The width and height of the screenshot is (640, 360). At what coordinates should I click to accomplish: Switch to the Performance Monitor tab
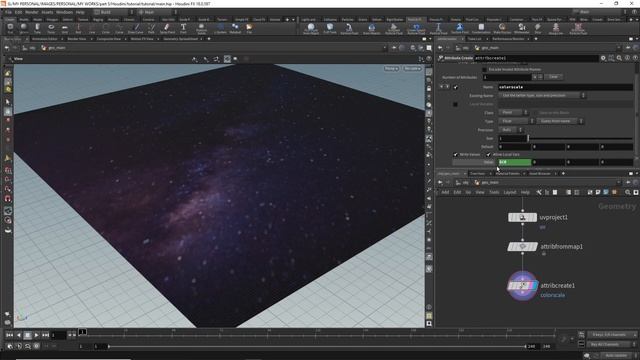(x=508, y=39)
